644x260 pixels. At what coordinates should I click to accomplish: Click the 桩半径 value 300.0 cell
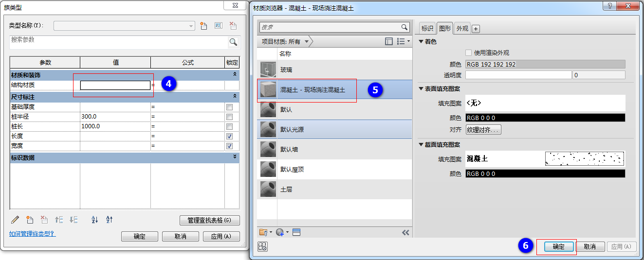click(115, 117)
